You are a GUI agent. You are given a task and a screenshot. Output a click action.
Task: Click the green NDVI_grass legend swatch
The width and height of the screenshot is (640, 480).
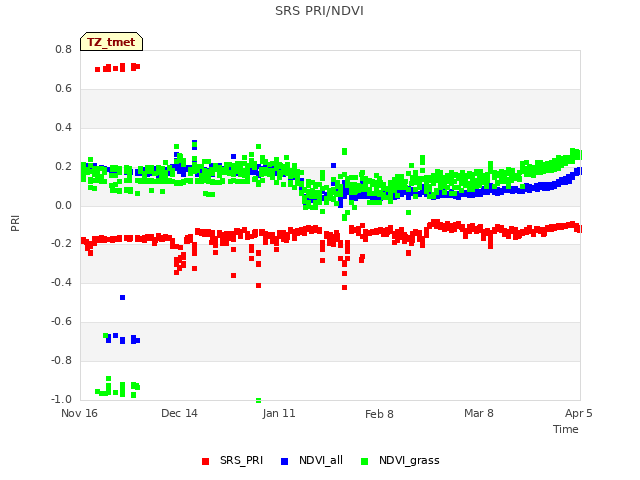tap(364, 461)
